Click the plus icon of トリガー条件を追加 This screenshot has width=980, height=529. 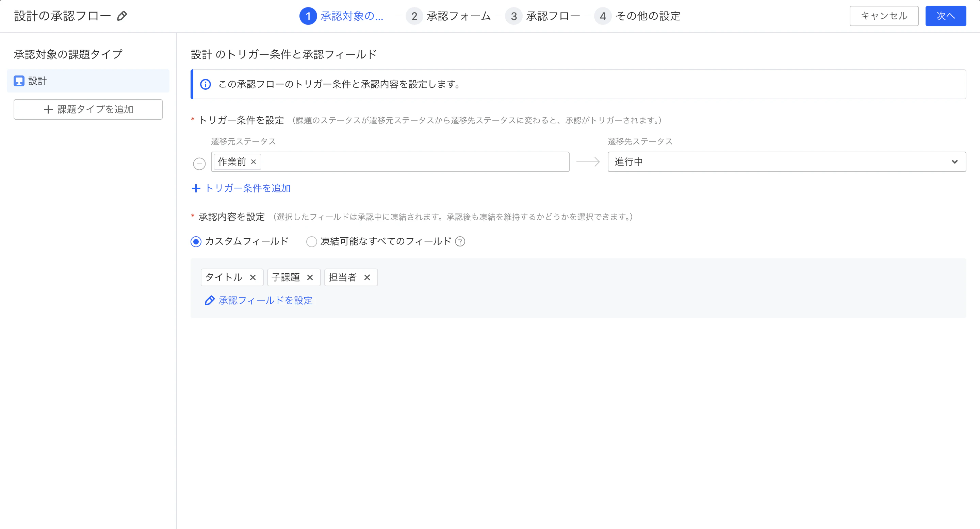[196, 188]
